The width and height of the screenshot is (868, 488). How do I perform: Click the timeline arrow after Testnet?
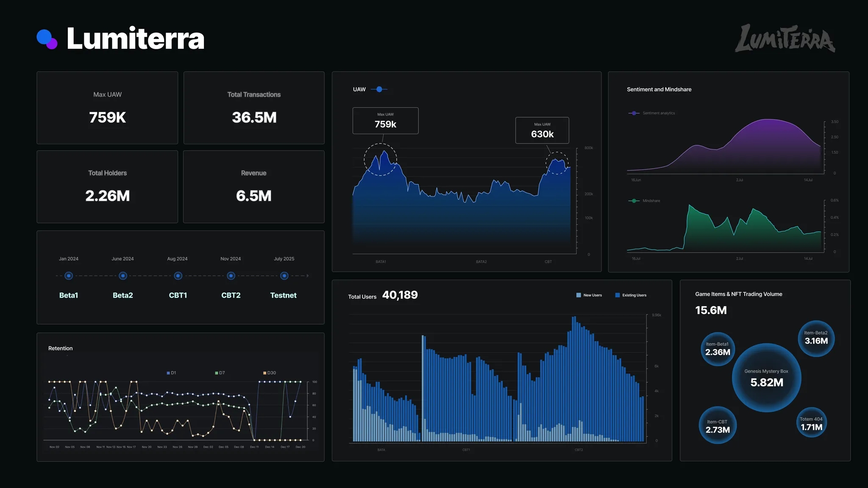(307, 276)
